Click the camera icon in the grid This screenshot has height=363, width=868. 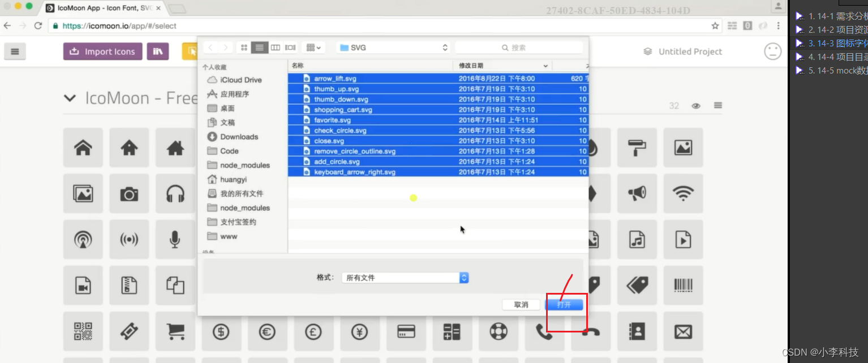[x=129, y=194]
